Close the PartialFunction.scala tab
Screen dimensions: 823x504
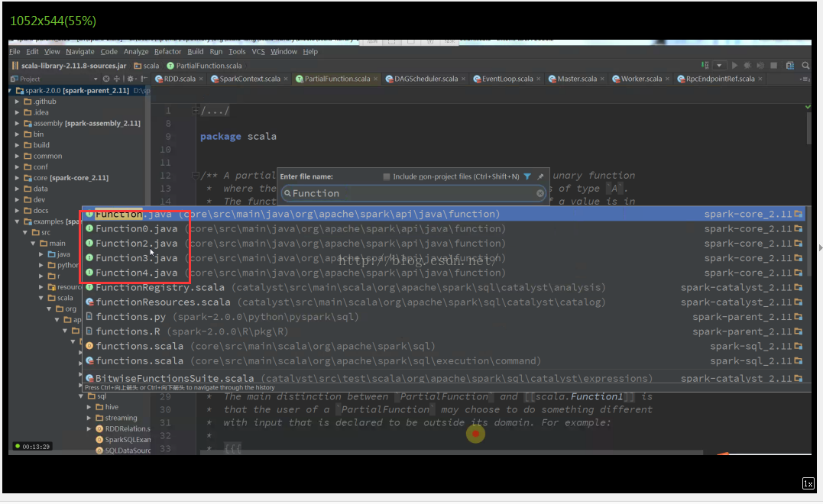click(376, 79)
